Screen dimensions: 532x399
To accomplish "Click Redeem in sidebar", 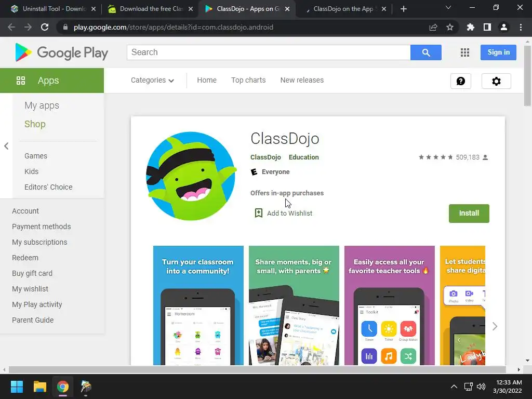I will tap(25, 258).
